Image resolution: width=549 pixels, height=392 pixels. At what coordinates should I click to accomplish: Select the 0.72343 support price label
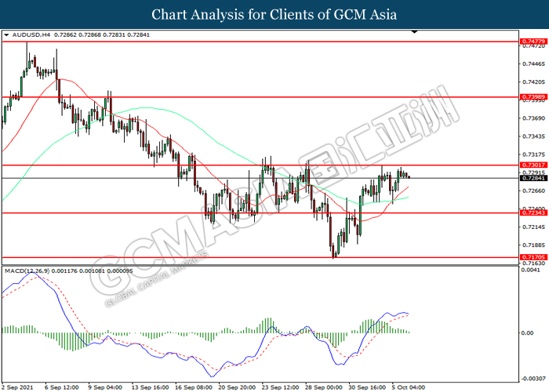533,212
